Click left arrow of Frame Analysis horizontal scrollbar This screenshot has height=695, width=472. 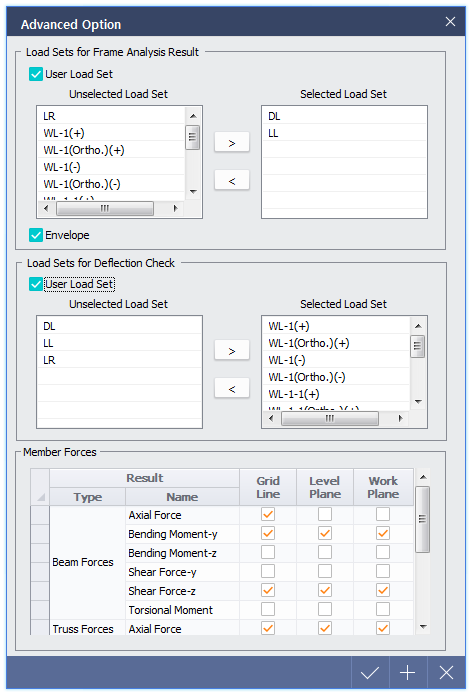pos(46,208)
